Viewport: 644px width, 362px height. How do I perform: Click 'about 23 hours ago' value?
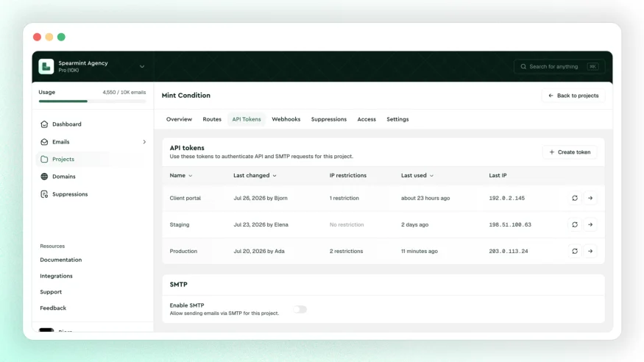(425, 198)
